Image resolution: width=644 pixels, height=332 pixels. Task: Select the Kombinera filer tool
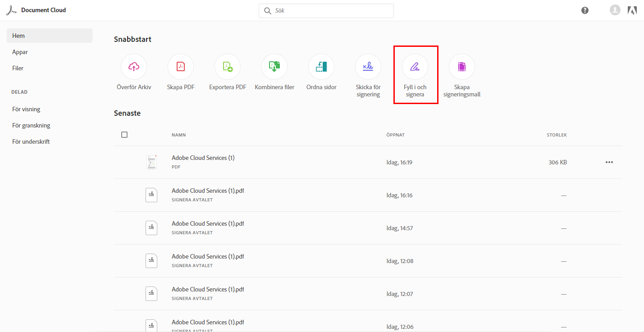pyautogui.click(x=274, y=67)
